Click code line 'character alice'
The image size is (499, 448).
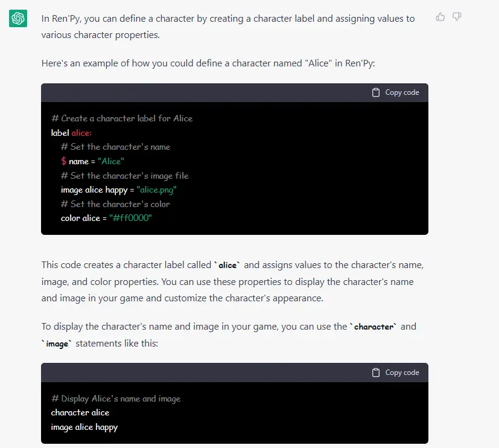[x=80, y=412]
